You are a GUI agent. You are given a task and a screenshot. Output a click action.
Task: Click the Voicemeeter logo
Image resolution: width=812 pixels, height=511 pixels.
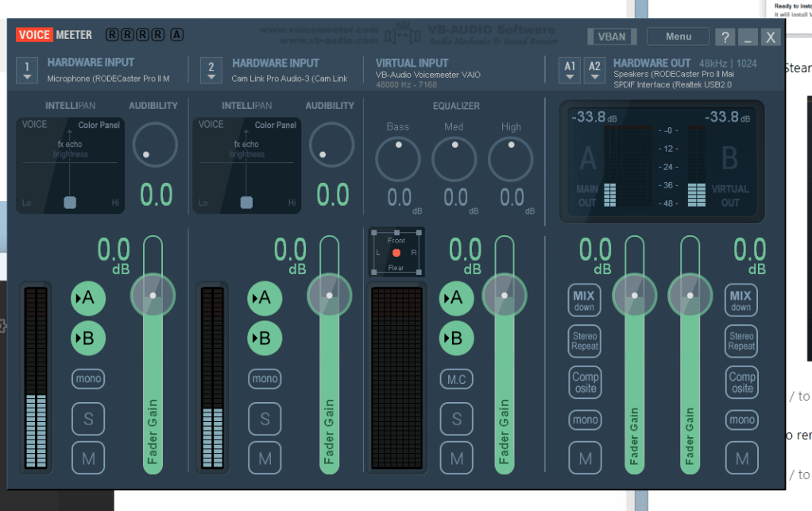(54, 35)
